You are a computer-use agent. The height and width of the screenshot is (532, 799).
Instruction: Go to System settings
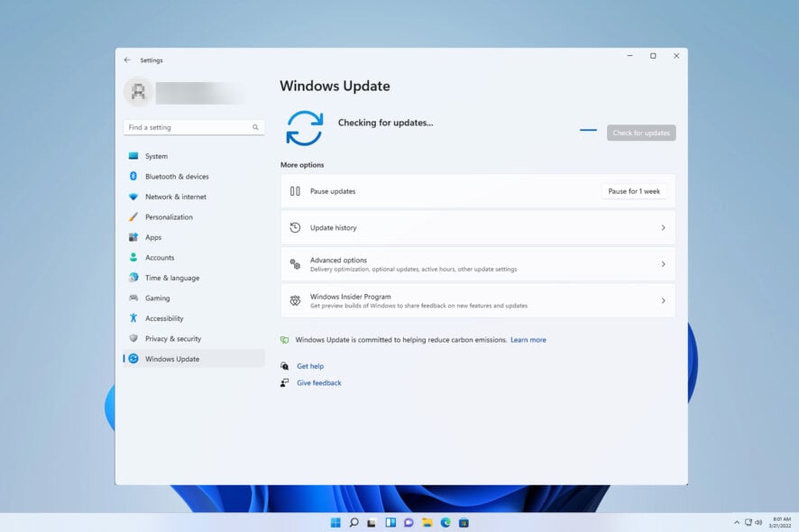coord(194,156)
